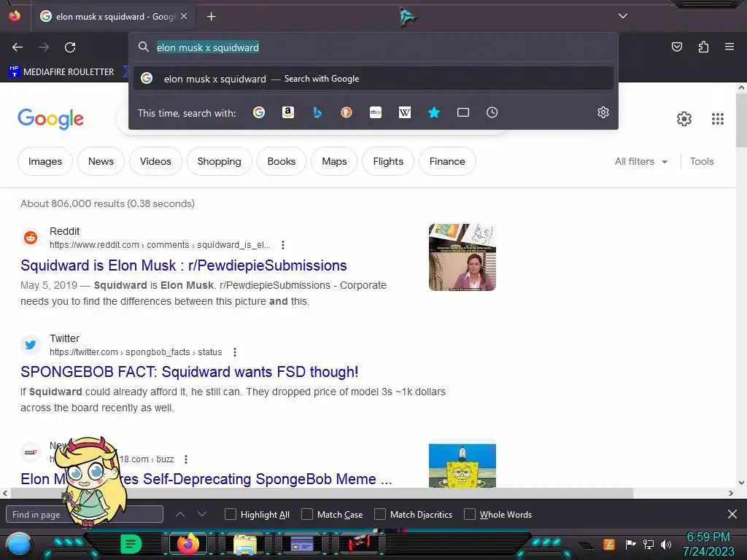Screen dimensions: 747x560
Task: Enable Match Diacritics checkbox
Action: [x=379, y=514]
